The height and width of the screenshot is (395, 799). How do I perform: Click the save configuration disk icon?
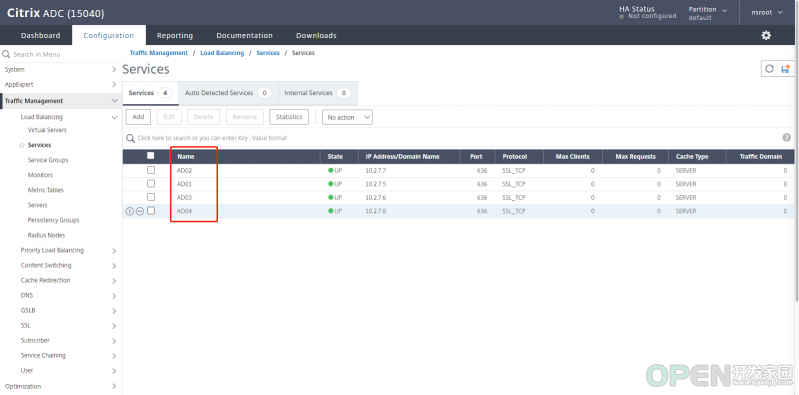785,69
